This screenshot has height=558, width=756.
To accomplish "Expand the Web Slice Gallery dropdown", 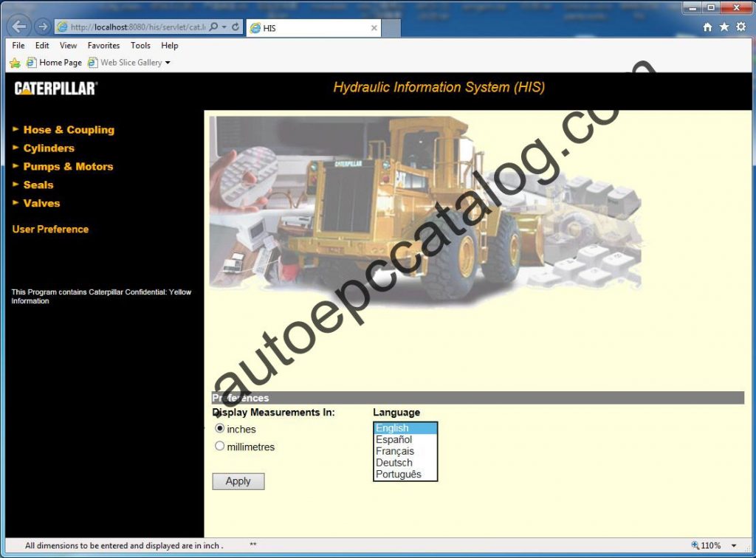I will tap(167, 62).
